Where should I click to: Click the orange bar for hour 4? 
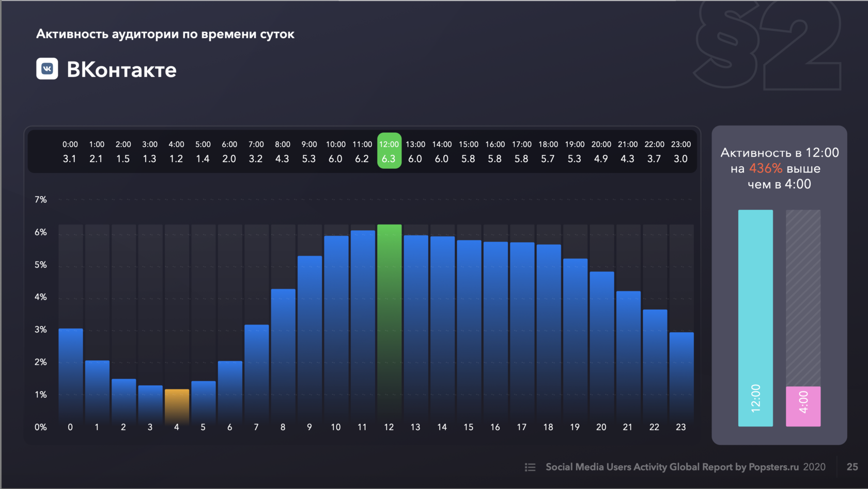tap(177, 407)
